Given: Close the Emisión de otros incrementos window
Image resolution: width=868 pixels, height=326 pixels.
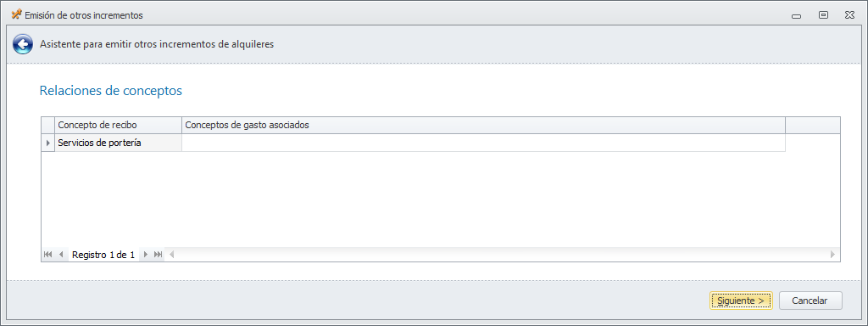Looking at the screenshot, I should 849,15.
